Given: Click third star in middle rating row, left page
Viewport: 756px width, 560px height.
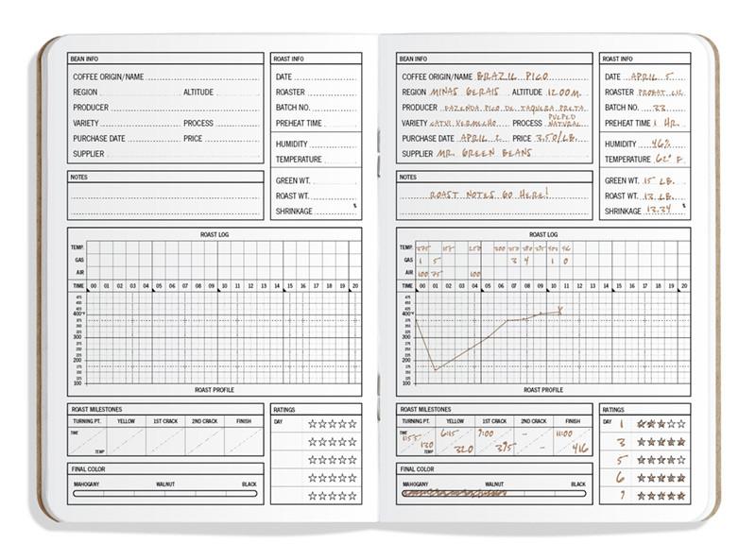Looking at the screenshot, I should [x=333, y=460].
